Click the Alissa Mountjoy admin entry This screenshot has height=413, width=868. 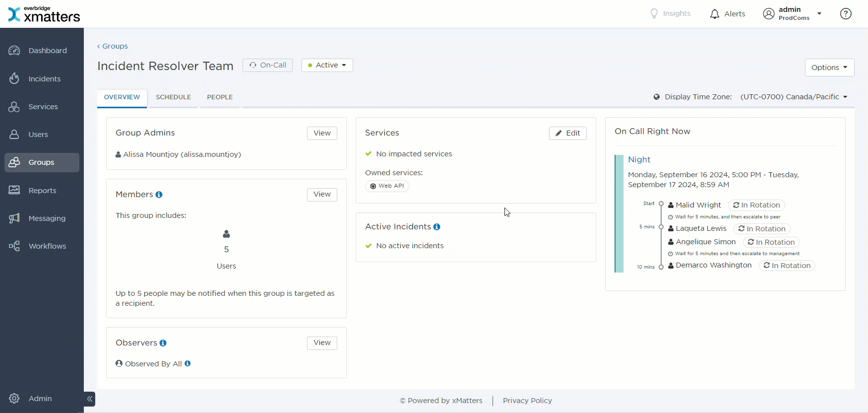pyautogui.click(x=179, y=154)
